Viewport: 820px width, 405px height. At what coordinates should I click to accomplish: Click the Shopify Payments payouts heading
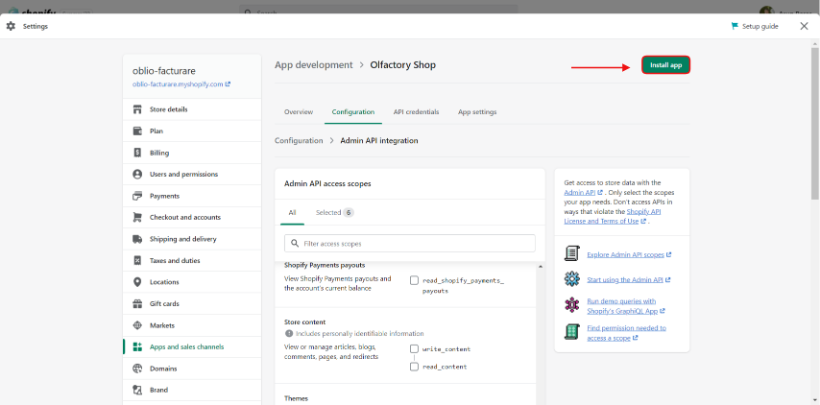pyautogui.click(x=324, y=265)
